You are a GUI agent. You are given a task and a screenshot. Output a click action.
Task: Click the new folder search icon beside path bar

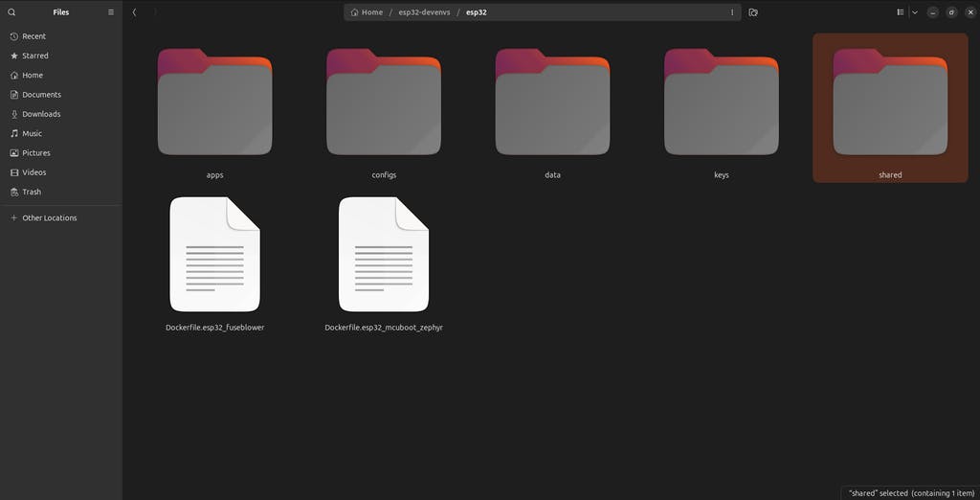click(753, 11)
